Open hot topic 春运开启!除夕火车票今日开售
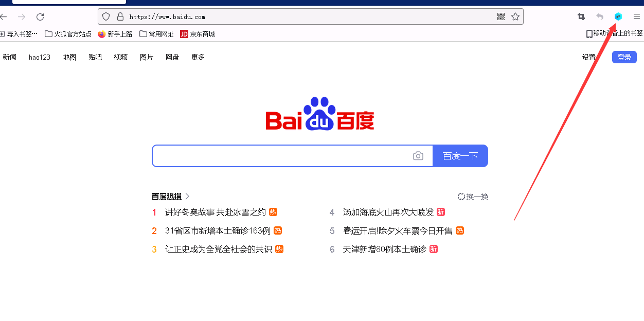Viewport: 644px width, 321px height. (x=398, y=230)
